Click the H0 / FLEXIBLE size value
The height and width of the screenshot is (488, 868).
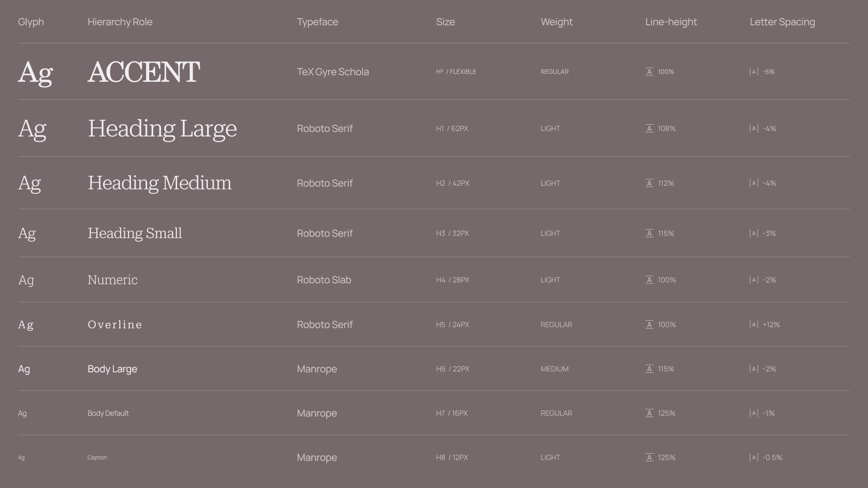pyautogui.click(x=456, y=72)
